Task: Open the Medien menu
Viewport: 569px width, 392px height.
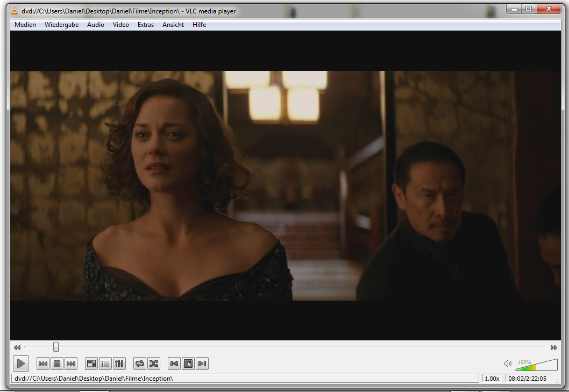Action: click(25, 25)
